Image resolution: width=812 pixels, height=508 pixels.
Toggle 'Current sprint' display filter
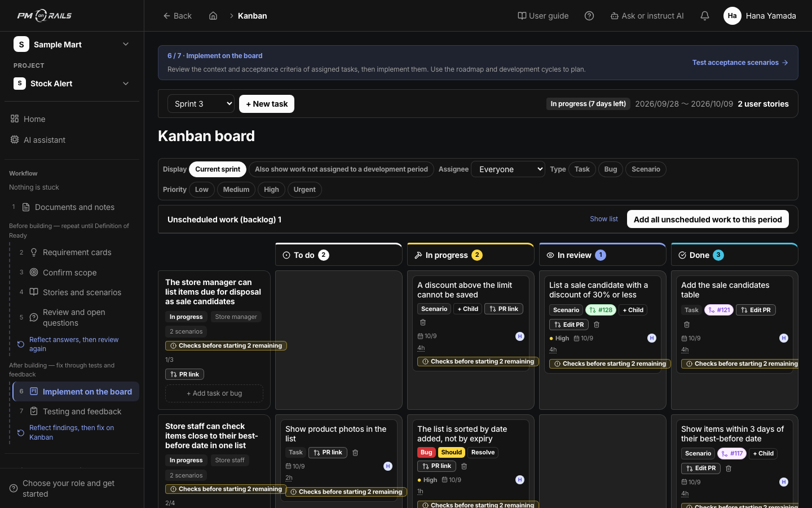coord(218,169)
